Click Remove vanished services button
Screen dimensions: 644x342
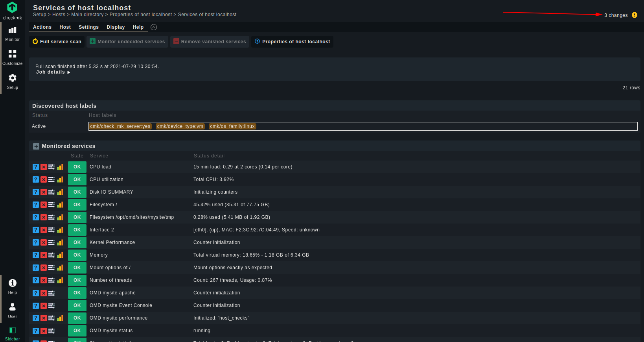[x=210, y=42]
